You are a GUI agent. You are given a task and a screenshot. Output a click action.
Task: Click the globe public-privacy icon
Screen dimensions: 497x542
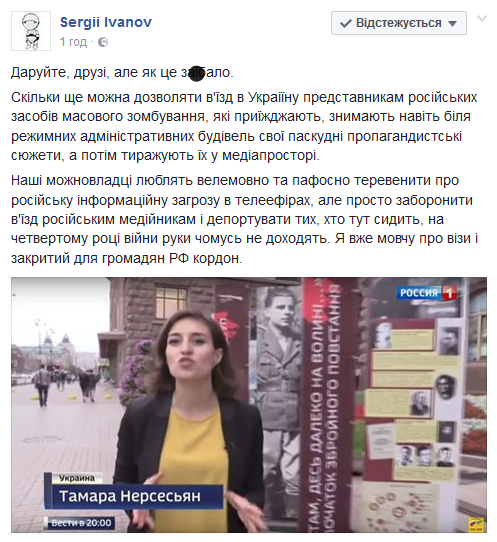pyautogui.click(x=103, y=42)
